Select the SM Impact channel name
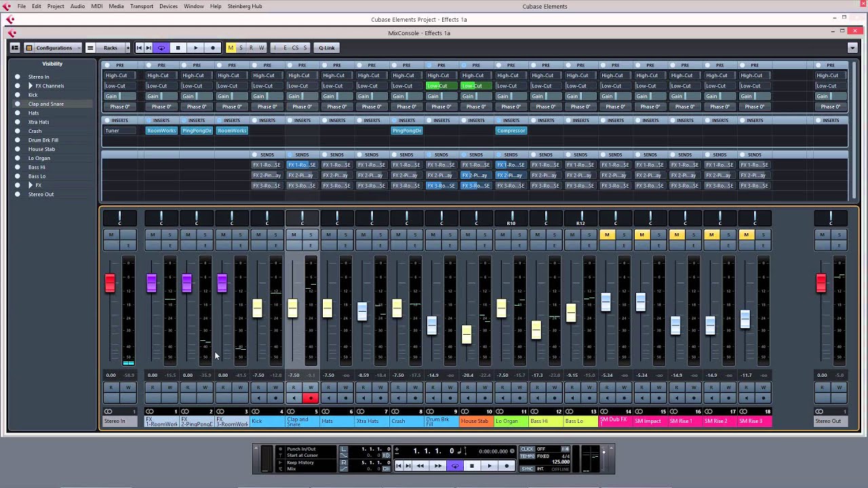The image size is (868, 488). click(x=650, y=421)
